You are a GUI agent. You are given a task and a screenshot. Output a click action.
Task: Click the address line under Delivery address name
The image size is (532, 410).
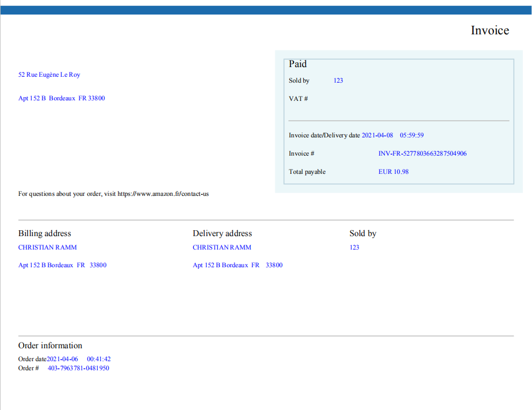click(237, 265)
